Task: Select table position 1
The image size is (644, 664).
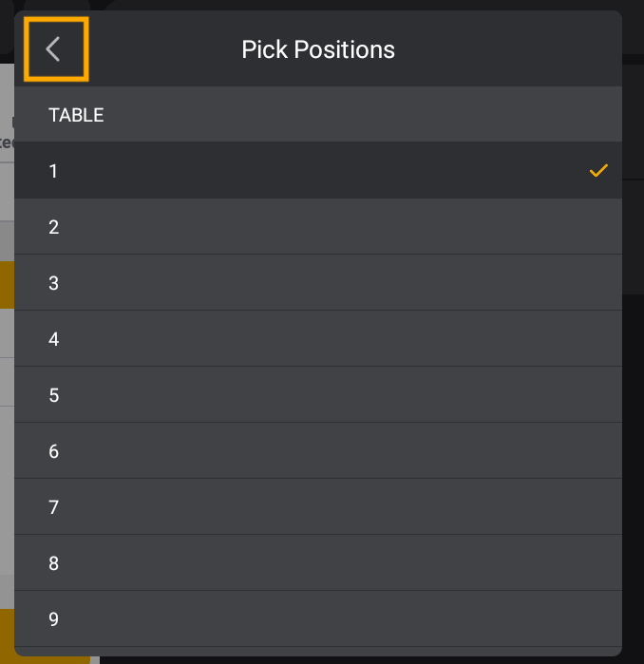Action: 285,171
